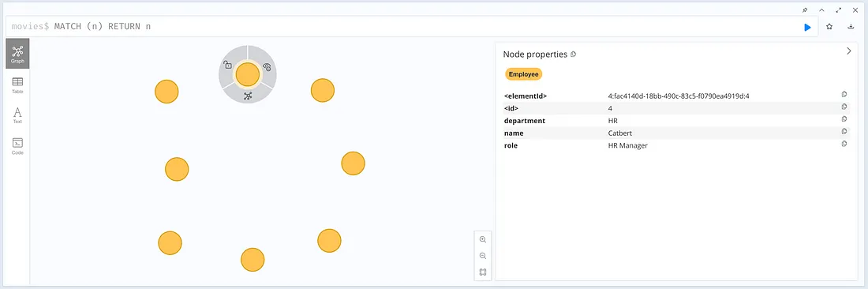
Task: Dismiss the selected node with crossed-eye icon
Action: [267, 67]
